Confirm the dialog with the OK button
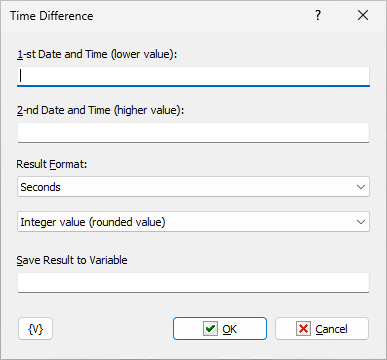The image size is (387, 360). point(220,329)
